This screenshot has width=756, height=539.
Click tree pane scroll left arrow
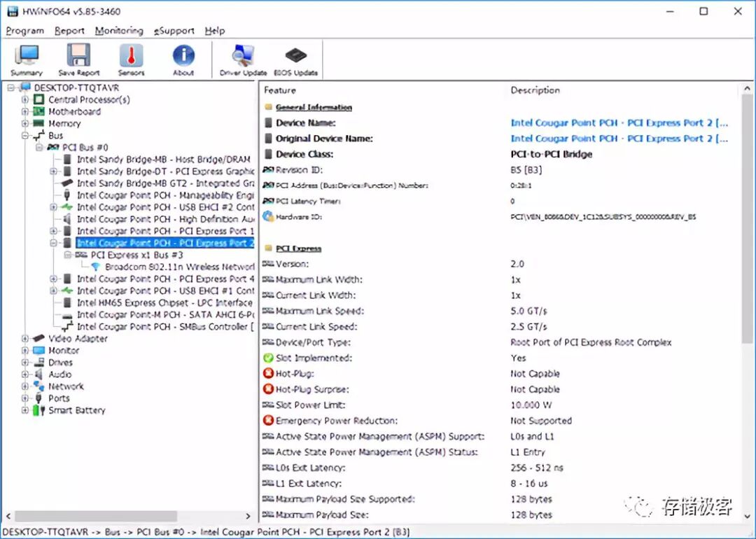pos(8,516)
